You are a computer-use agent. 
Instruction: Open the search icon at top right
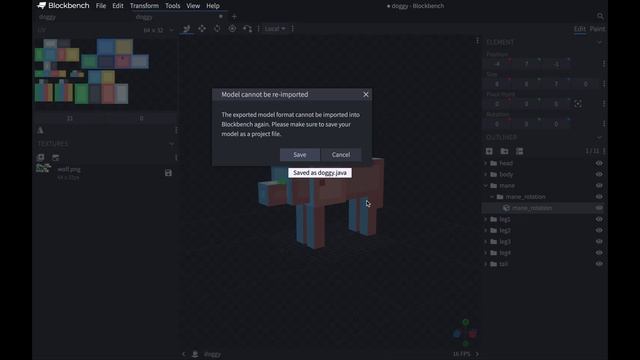pyautogui.click(x=600, y=16)
